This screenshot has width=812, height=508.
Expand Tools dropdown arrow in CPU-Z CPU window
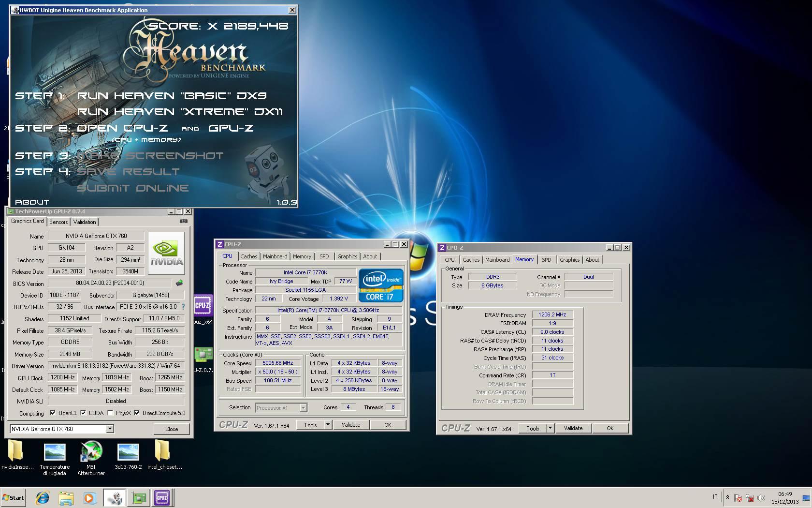327,425
